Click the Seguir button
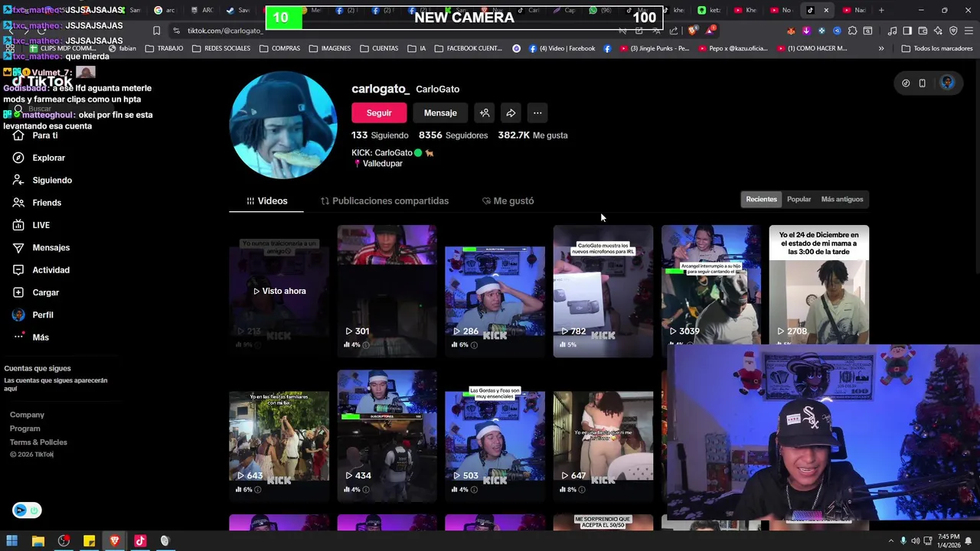980x551 pixels. pyautogui.click(x=379, y=112)
